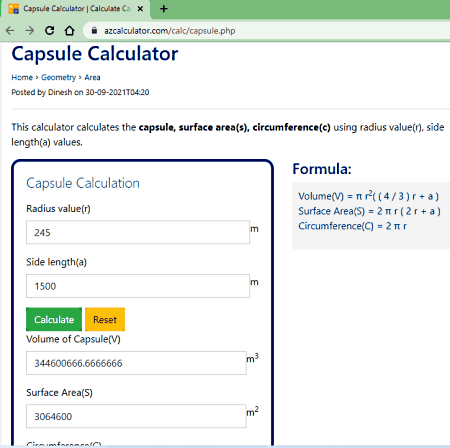450x448 pixels.
Task: Click the azcalculator.com address bar
Action: coord(267,31)
